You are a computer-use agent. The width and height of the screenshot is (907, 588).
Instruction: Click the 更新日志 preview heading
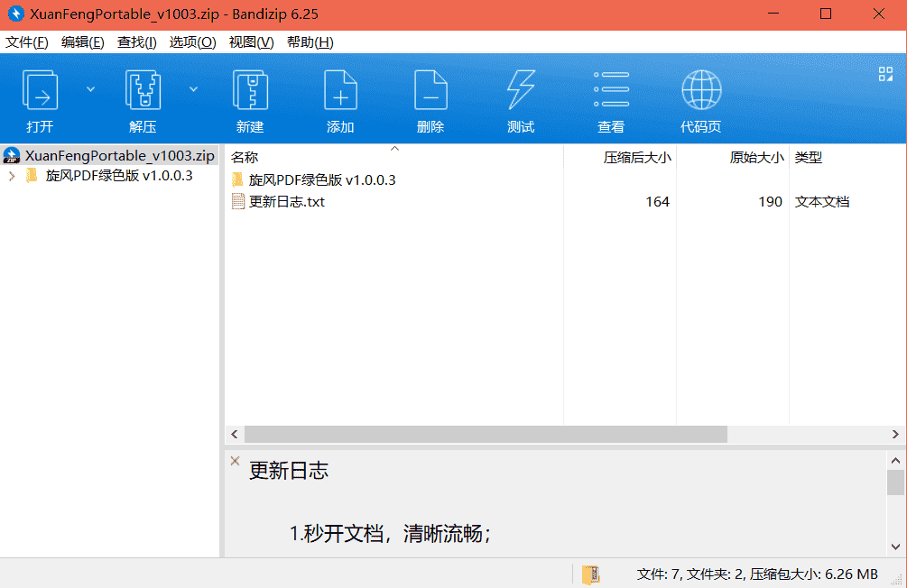coord(289,471)
